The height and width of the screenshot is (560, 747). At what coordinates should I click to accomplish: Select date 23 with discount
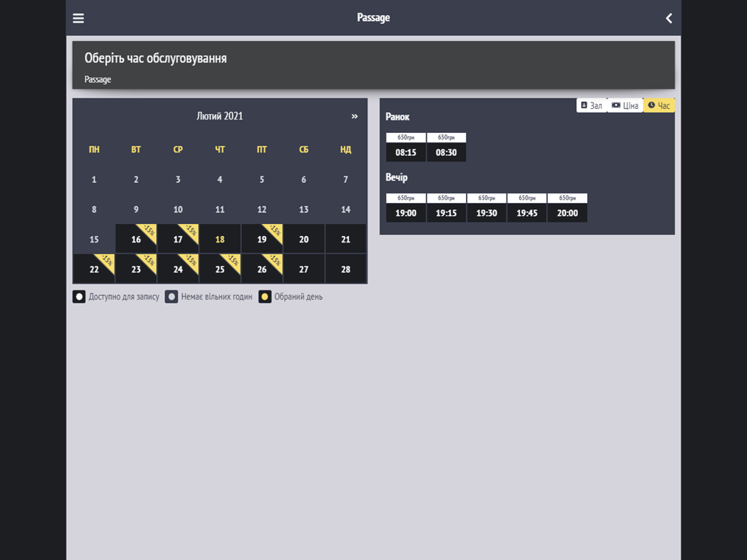point(136,269)
